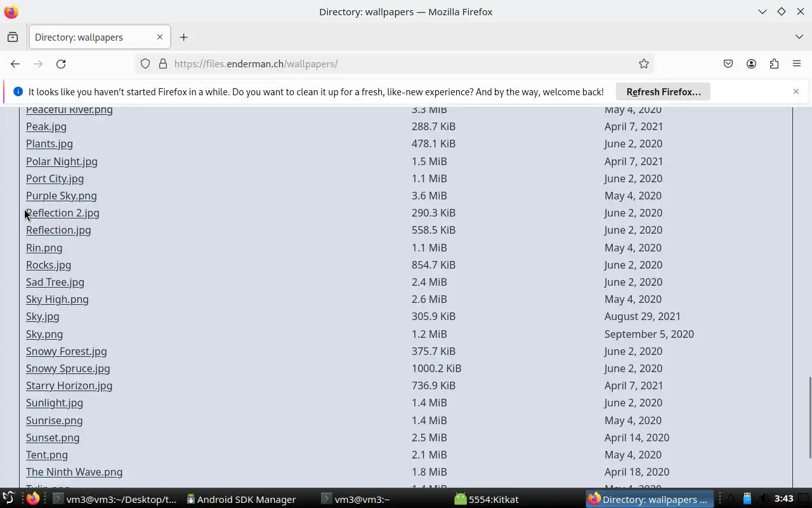Open Sky High.png link
Screen dimensions: 812x508
(57, 299)
